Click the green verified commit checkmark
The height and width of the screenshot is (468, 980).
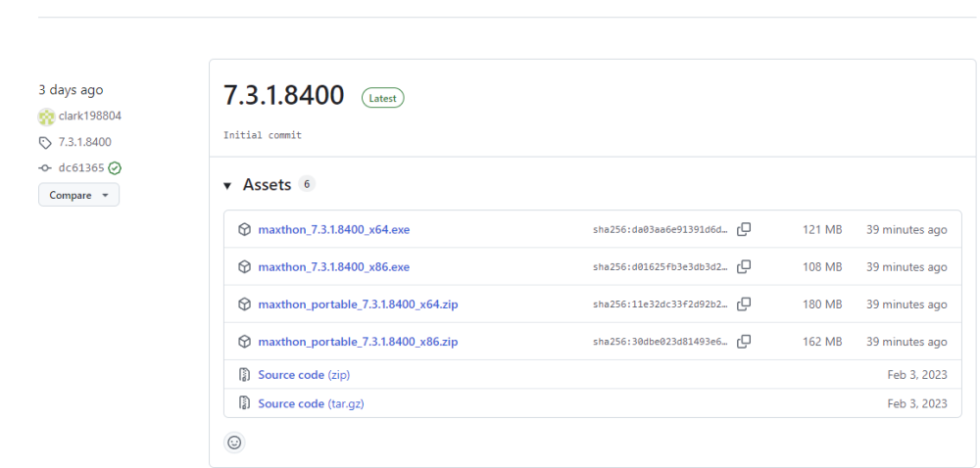tap(115, 168)
